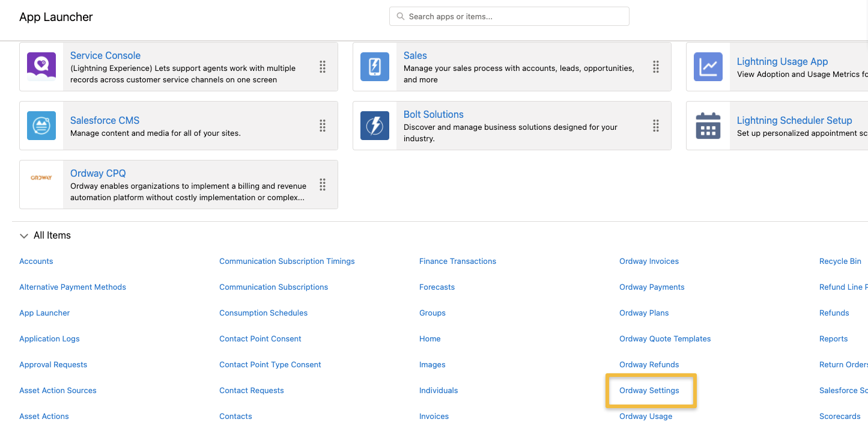Open the Service Console app title
Screen dimensions: 868x434
tap(105, 55)
